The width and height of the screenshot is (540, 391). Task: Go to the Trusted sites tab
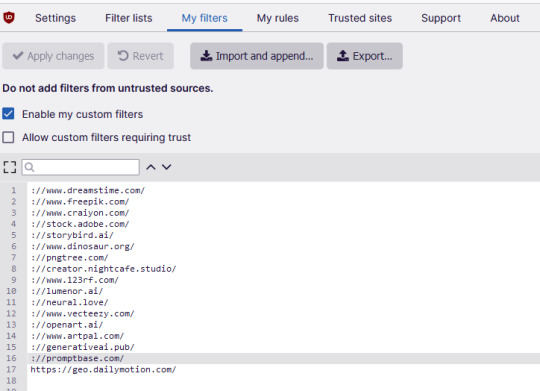pos(360,18)
